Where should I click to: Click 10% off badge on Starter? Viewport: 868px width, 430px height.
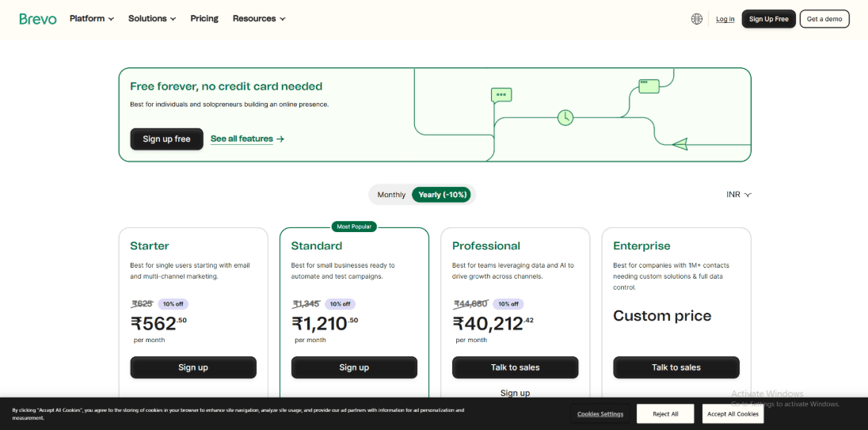click(x=173, y=304)
